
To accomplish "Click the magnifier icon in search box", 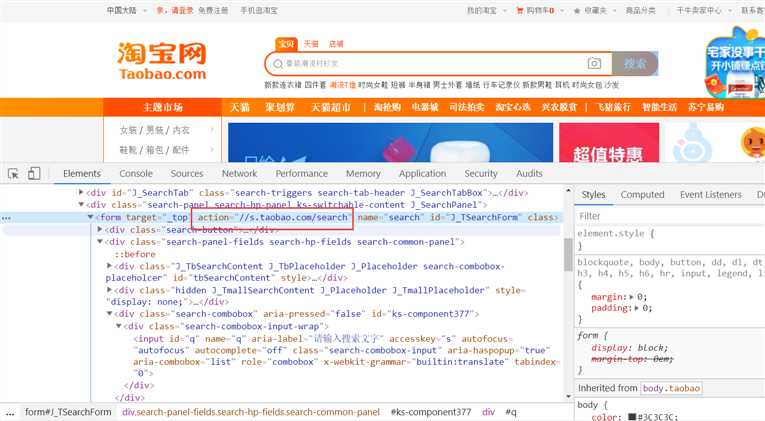I will pyautogui.click(x=278, y=64).
